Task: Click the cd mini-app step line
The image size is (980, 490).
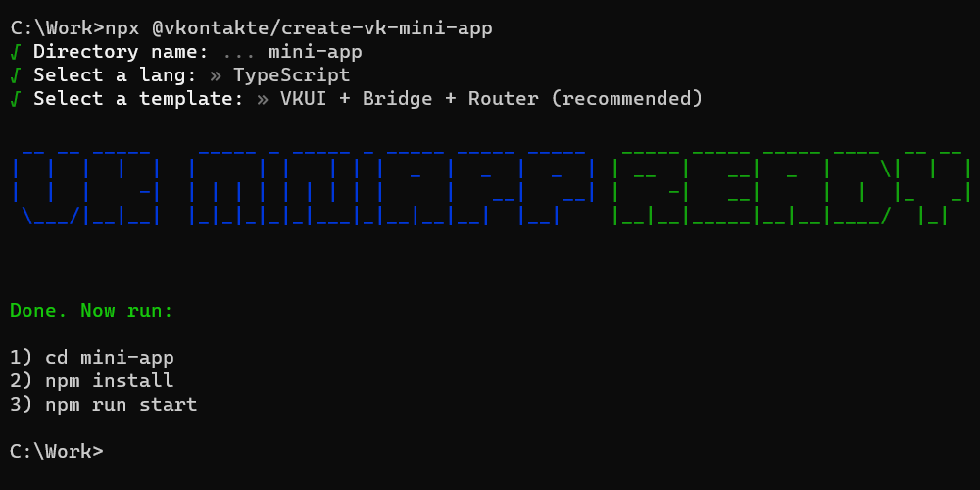Action: [x=92, y=358]
